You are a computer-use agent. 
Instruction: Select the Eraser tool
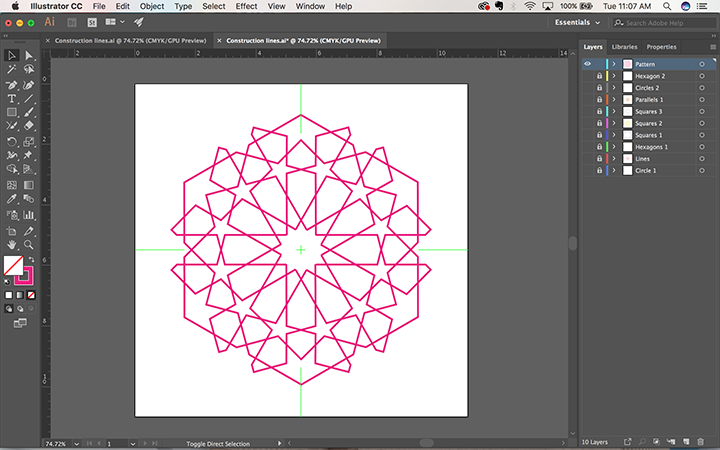pos(28,126)
